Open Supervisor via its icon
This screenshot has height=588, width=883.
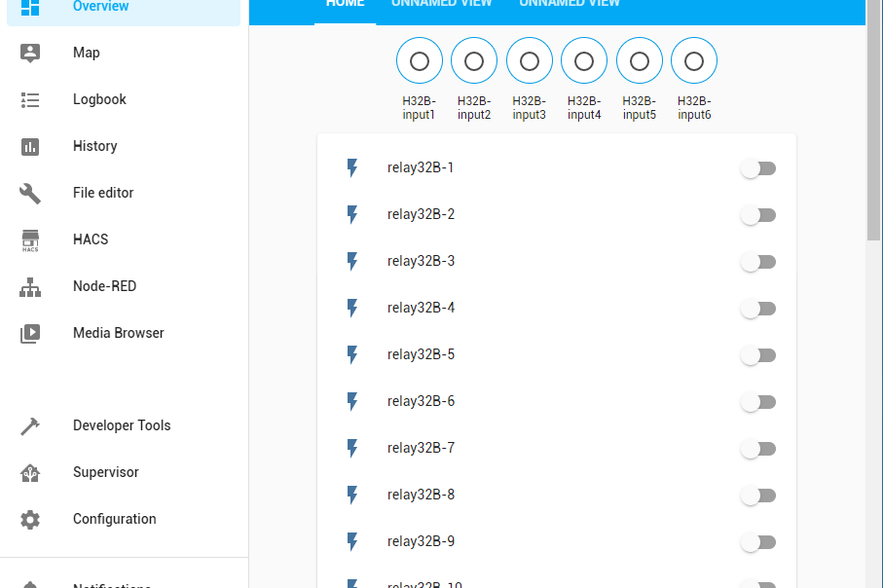(x=30, y=473)
